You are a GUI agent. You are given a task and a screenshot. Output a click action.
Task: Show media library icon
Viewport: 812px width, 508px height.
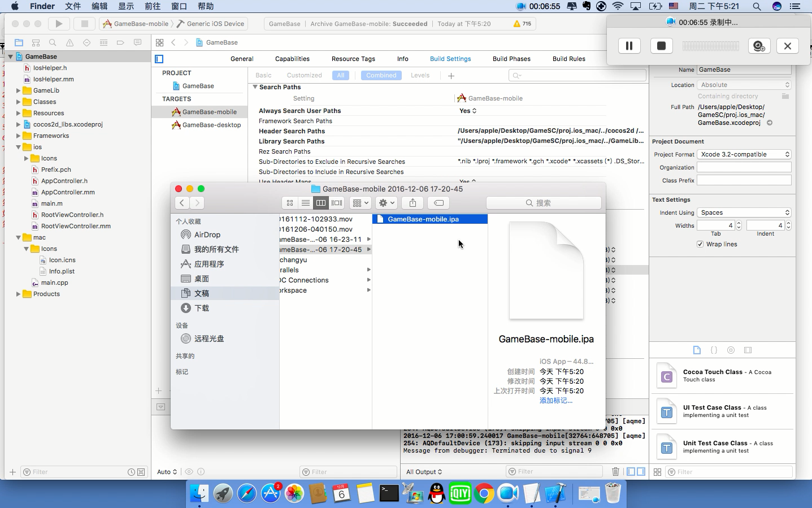pyautogui.click(x=748, y=350)
